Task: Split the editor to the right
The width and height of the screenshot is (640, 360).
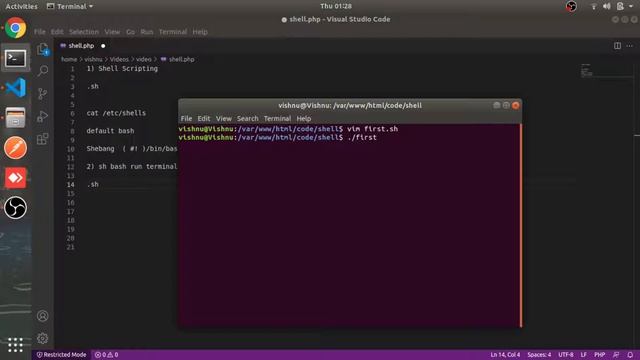Action: (617, 46)
